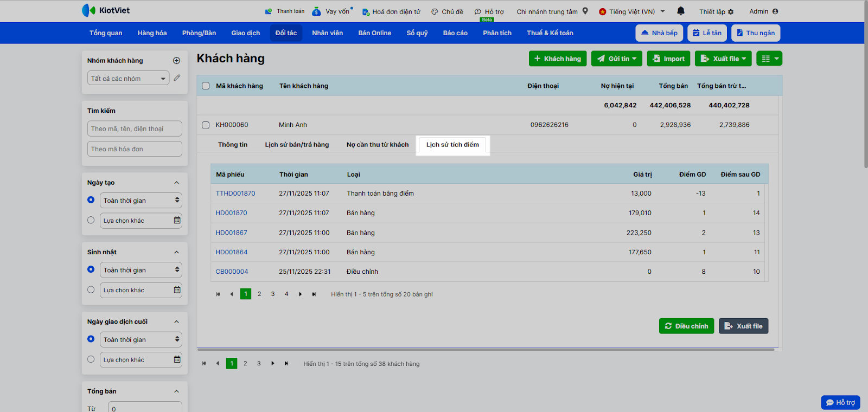
Task: Open calendar picker in Ngày tạo section
Action: coord(177,221)
